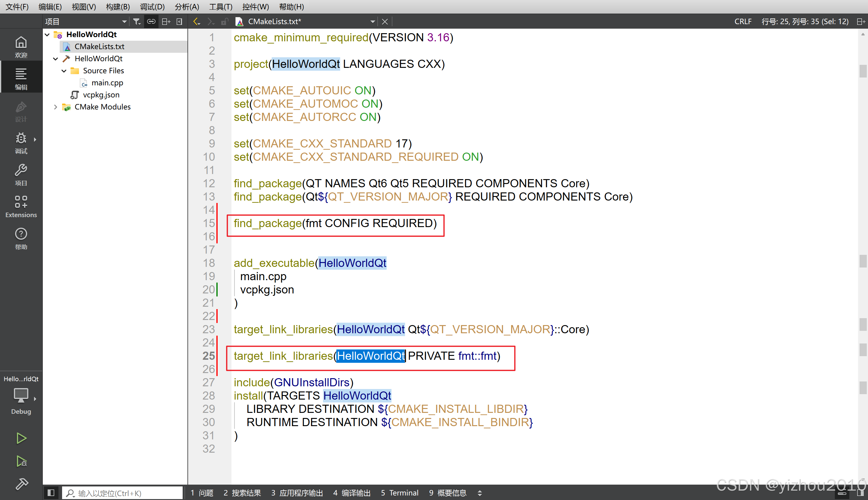Screen dimensions: 868x500
Task: Show the 1 问题 issues pane
Action: [202, 493]
